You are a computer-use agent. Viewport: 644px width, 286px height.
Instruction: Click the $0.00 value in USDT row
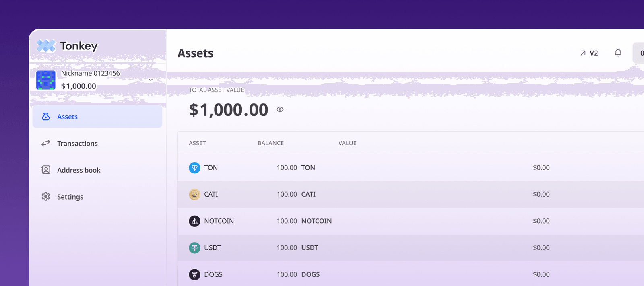(541, 248)
